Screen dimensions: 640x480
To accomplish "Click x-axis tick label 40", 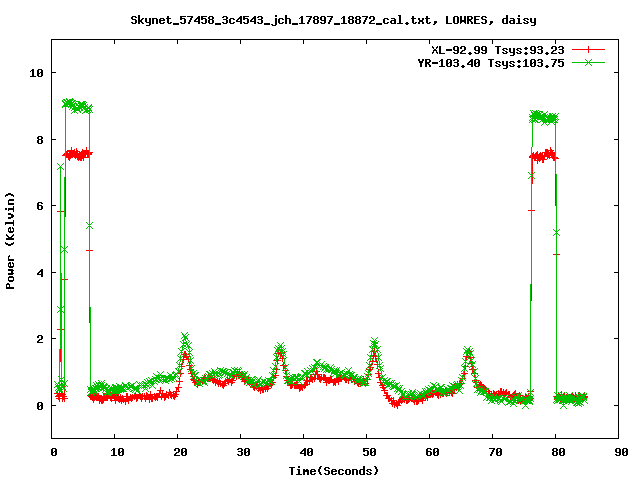I will tap(306, 452).
